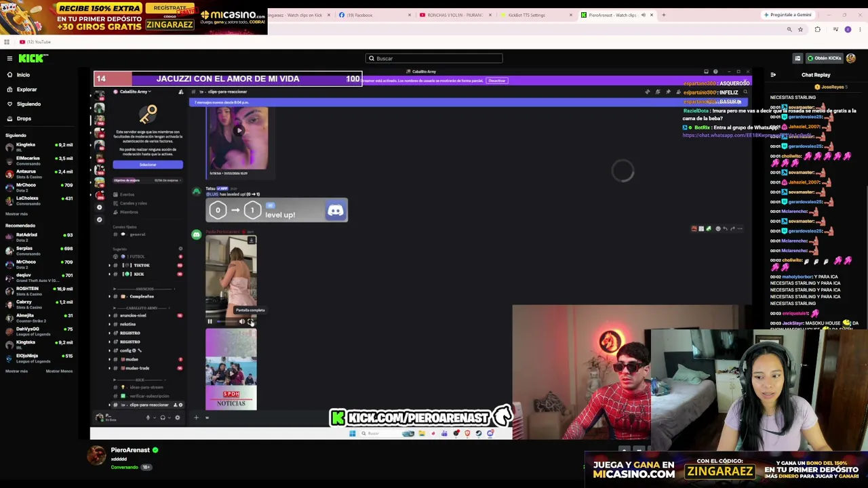The height and width of the screenshot is (488, 868).
Task: Open Explorar in the Kick sidebar
Action: (26, 89)
